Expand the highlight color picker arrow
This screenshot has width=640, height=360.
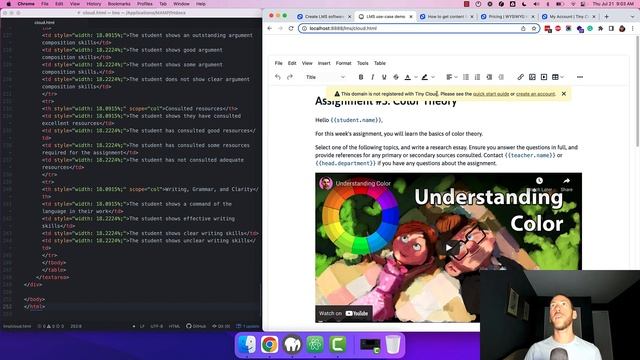(433, 77)
